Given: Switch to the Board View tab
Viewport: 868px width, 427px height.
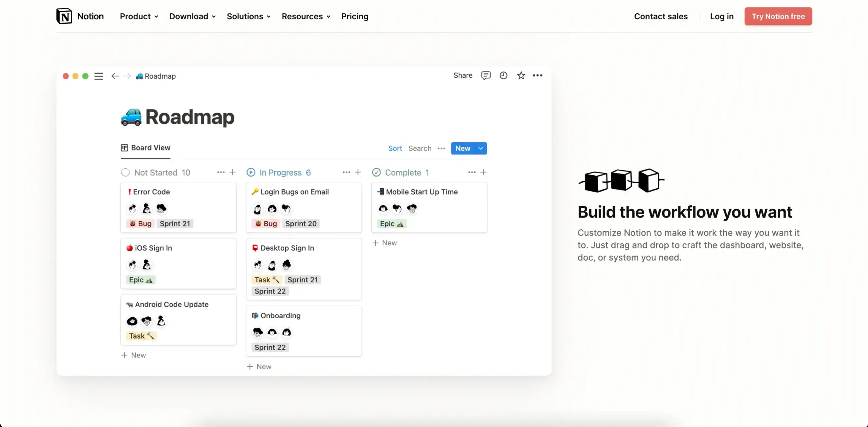Looking at the screenshot, I should point(145,148).
